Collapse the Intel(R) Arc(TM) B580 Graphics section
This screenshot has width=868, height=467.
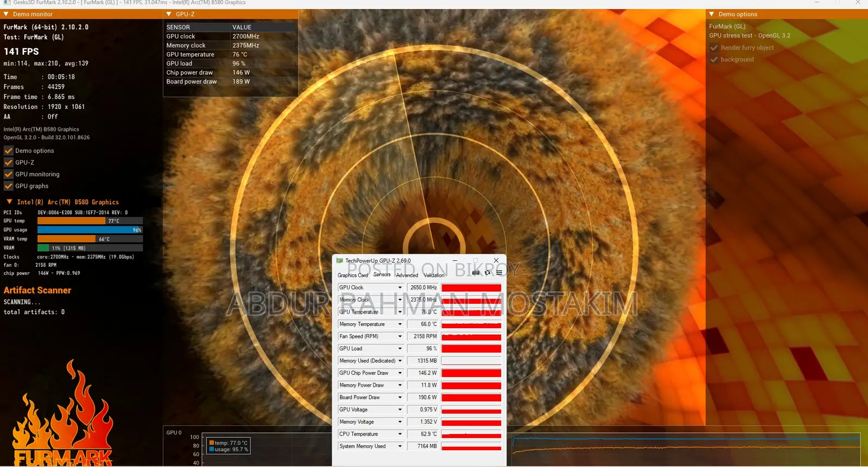click(9, 202)
